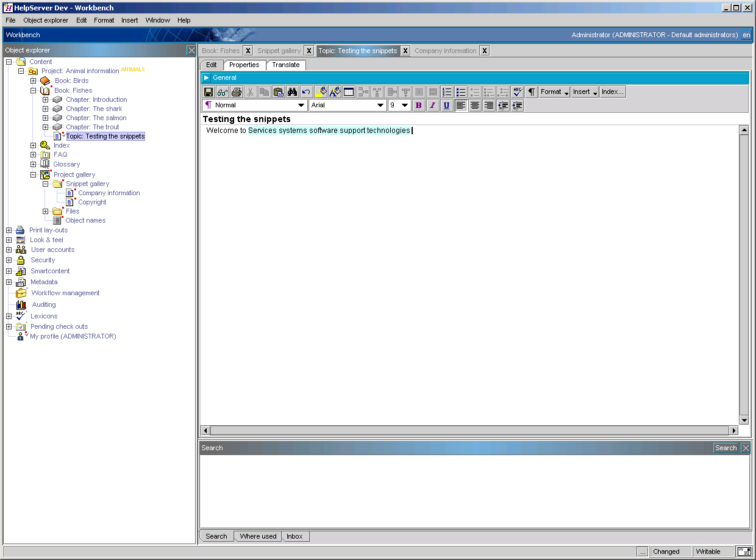Screen dimensions: 756x560
Task: Close the Topic: Testing the snippets tab
Action: (x=405, y=51)
